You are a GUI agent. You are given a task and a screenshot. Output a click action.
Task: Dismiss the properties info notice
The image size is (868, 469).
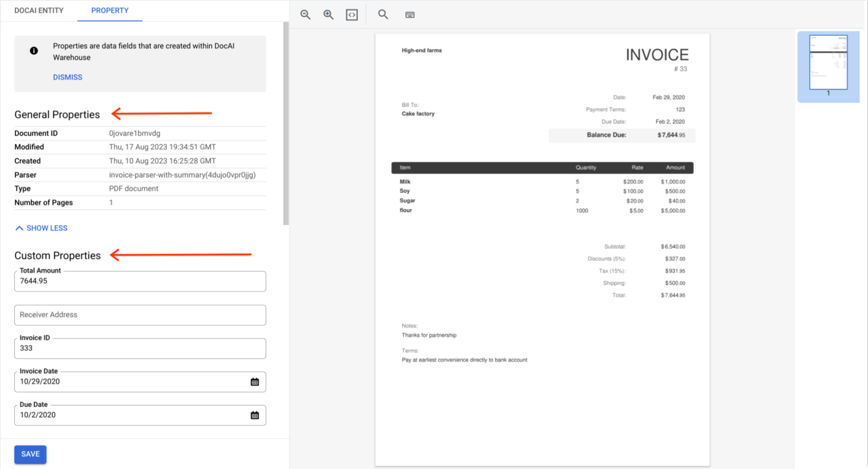point(67,77)
